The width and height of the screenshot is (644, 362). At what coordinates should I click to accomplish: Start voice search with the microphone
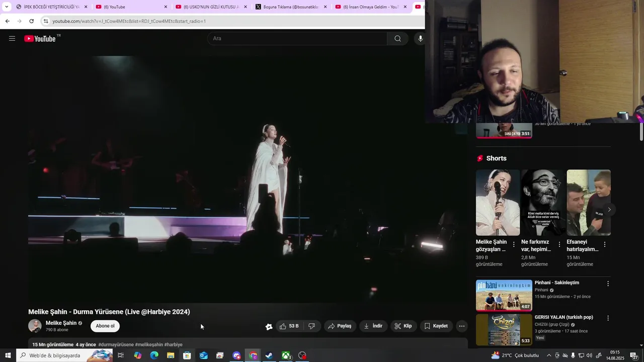tap(420, 38)
